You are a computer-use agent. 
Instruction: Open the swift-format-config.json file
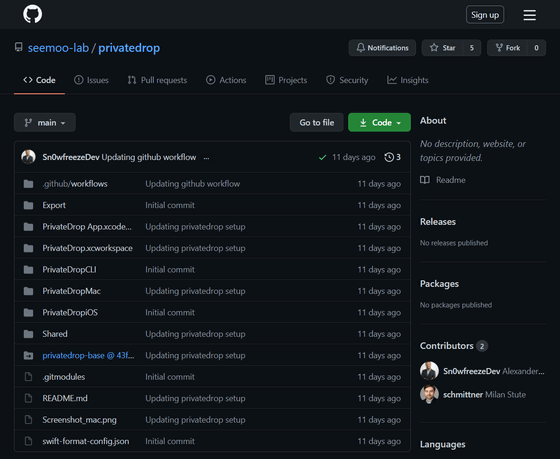pos(86,441)
